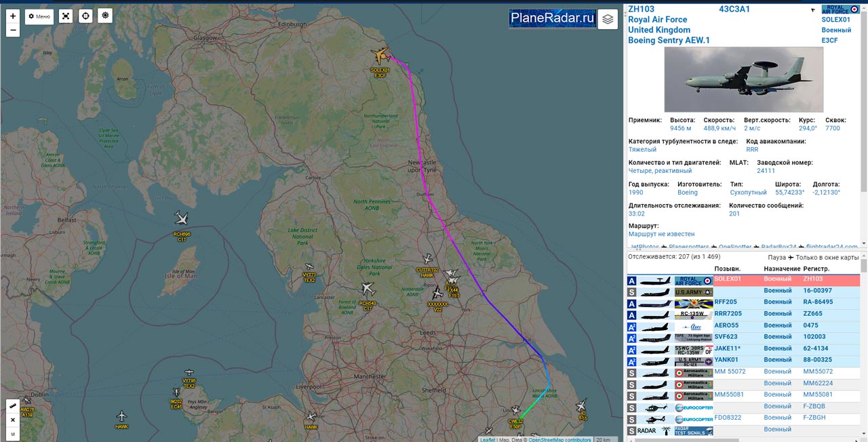
Task: Click the ZH103 registration heading
Action: (642, 9)
